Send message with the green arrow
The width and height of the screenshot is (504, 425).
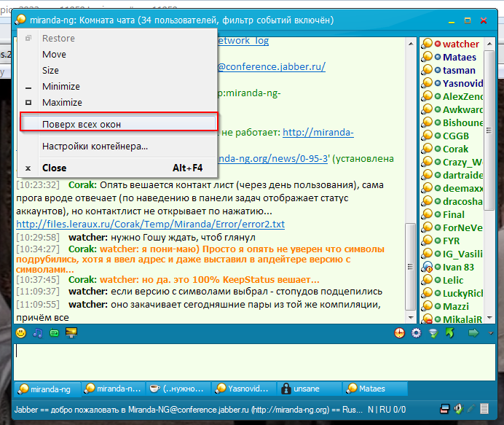click(473, 332)
